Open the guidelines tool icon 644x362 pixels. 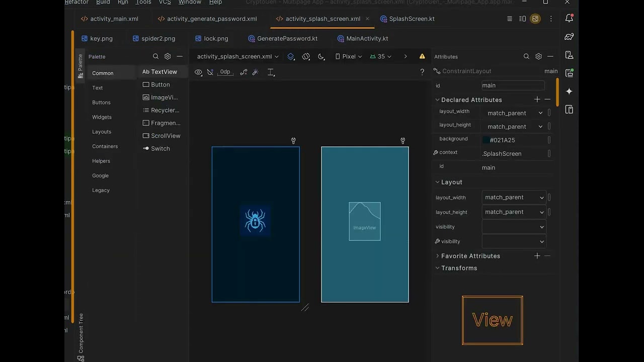coord(271,72)
